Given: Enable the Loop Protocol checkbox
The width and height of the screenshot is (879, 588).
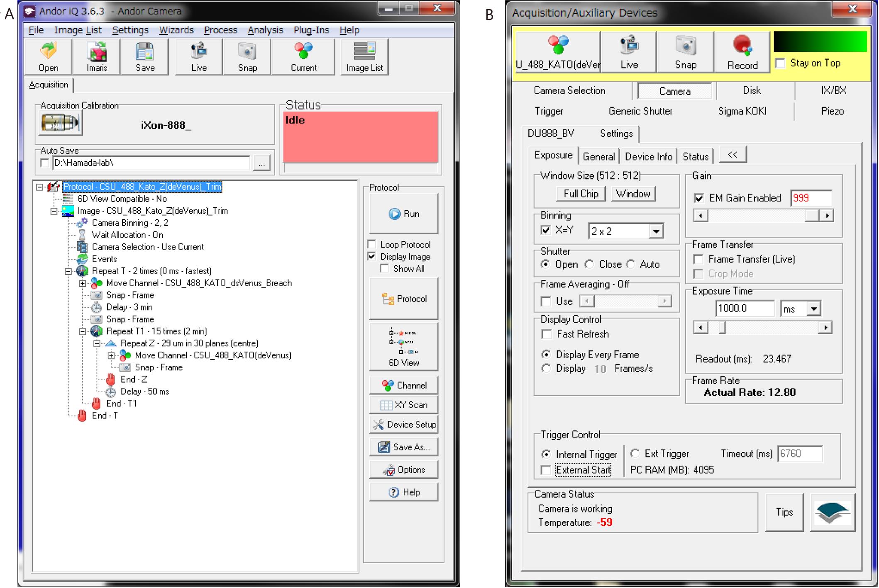Looking at the screenshot, I should coord(372,244).
